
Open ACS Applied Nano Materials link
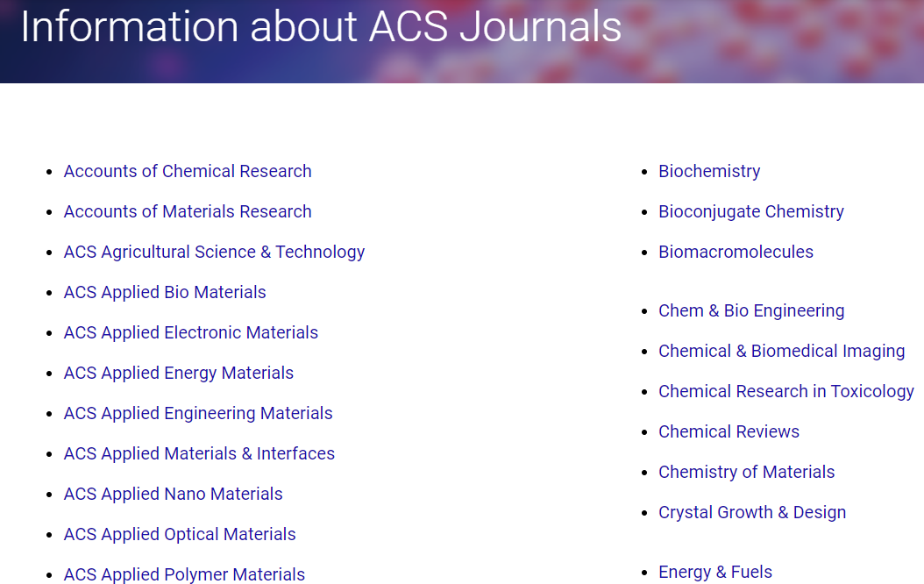pyautogui.click(x=174, y=494)
